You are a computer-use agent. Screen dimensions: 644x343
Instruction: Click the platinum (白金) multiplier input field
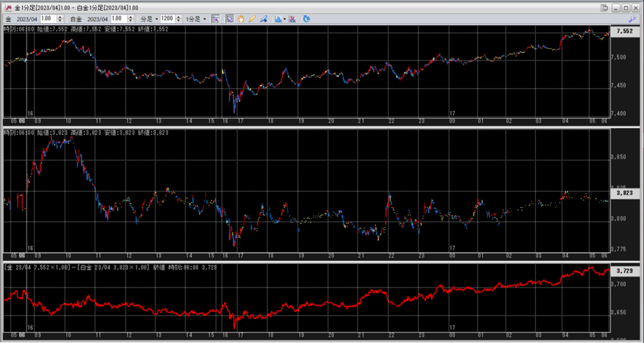click(x=119, y=19)
